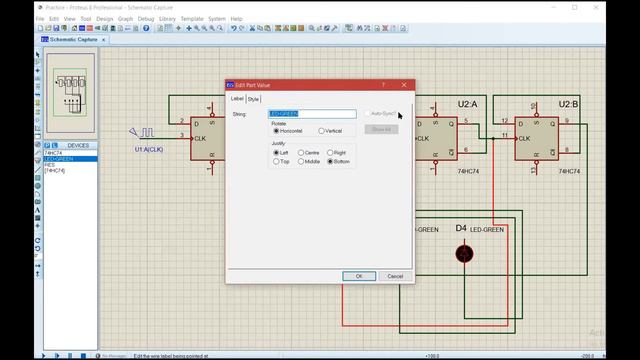Click the Center at cursor pan icon

tap(189, 28)
